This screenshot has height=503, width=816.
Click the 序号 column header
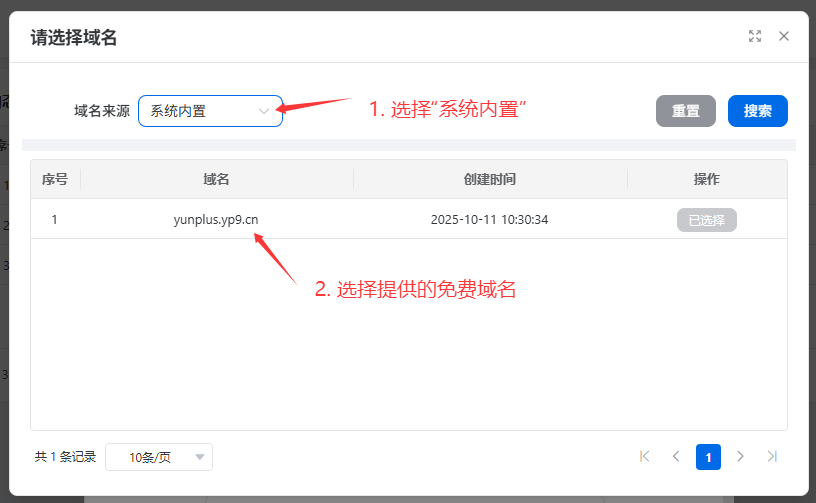(55, 179)
